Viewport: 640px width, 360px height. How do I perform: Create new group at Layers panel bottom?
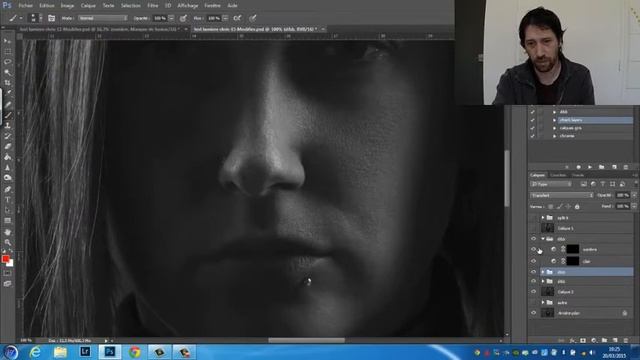604,340
